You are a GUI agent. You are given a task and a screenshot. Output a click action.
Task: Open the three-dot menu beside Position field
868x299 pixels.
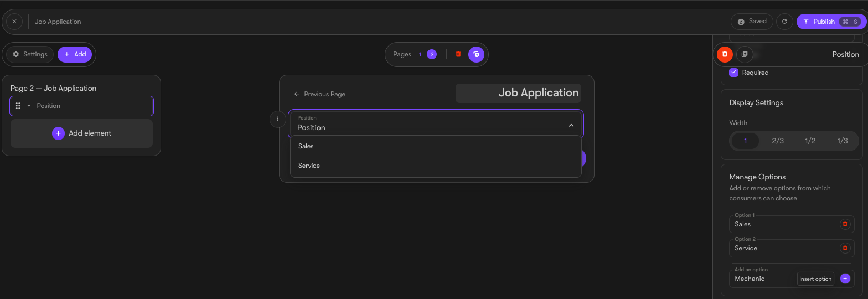point(278,119)
